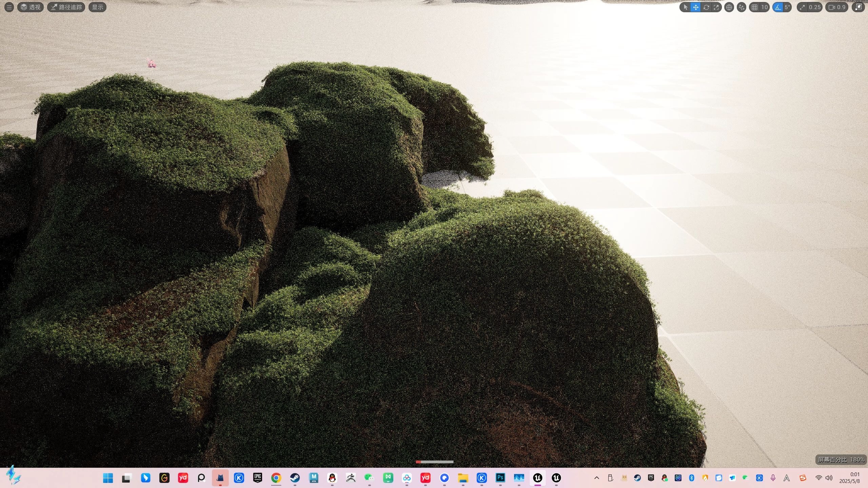Open the viewport options hamburger menu
868x488 pixels.
(9, 7)
